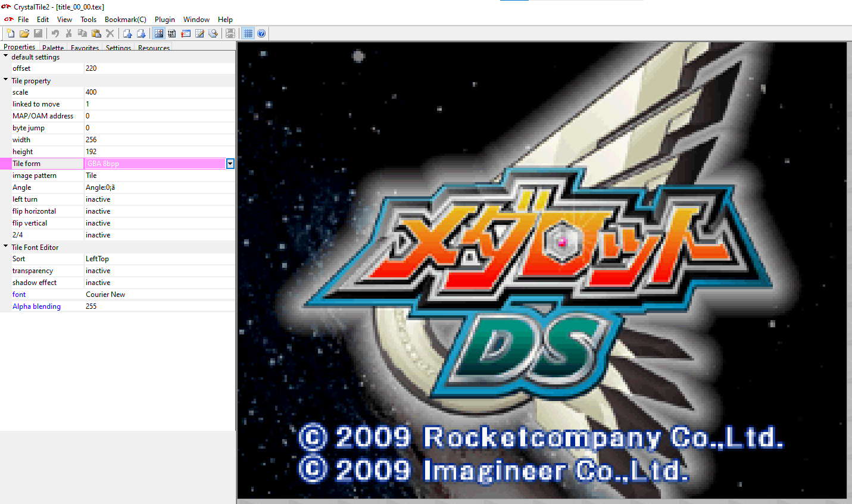Save the file with the toolbar disk icon

tap(38, 33)
